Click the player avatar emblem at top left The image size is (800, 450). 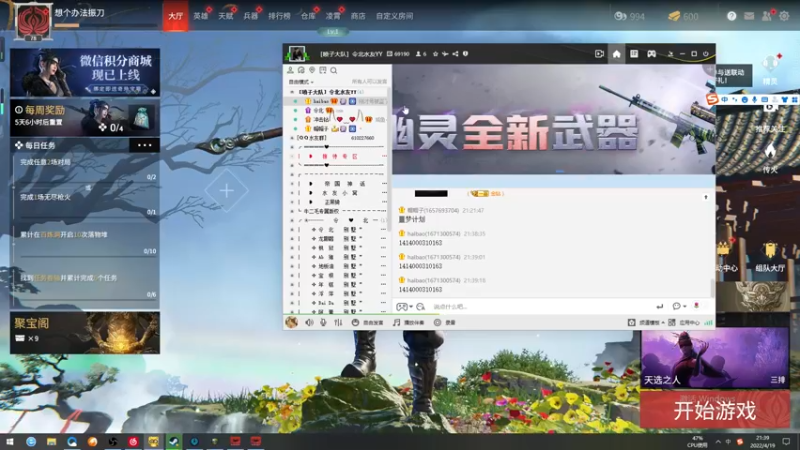coord(33,22)
